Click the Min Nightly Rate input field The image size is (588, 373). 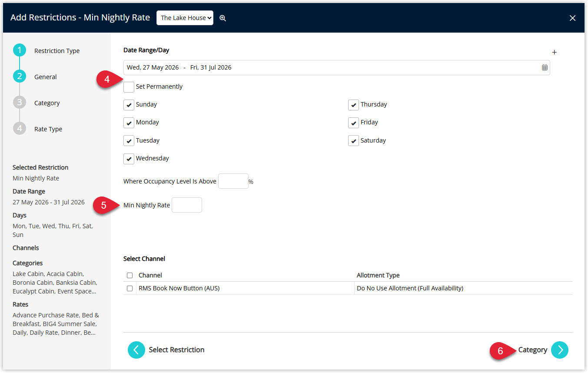coord(187,205)
